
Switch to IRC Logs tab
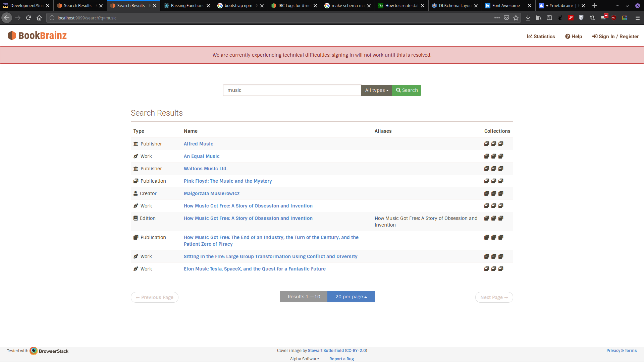[x=294, y=5]
